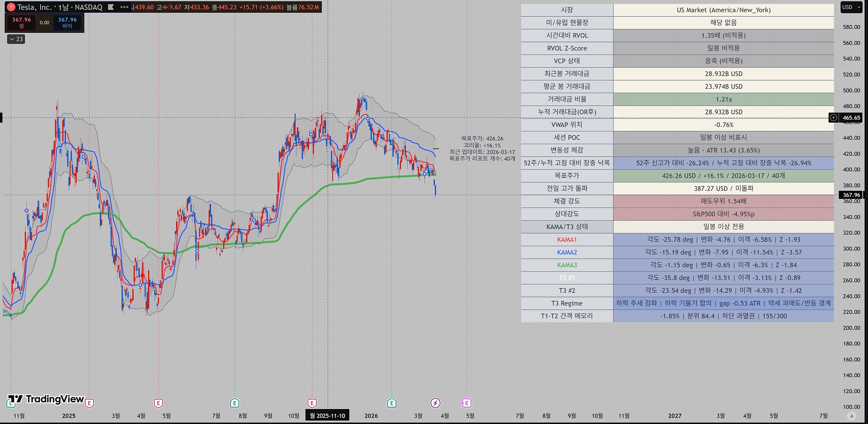Open the green earnings marker after the 2026 label
This screenshot has width=868, height=424.
click(392, 403)
